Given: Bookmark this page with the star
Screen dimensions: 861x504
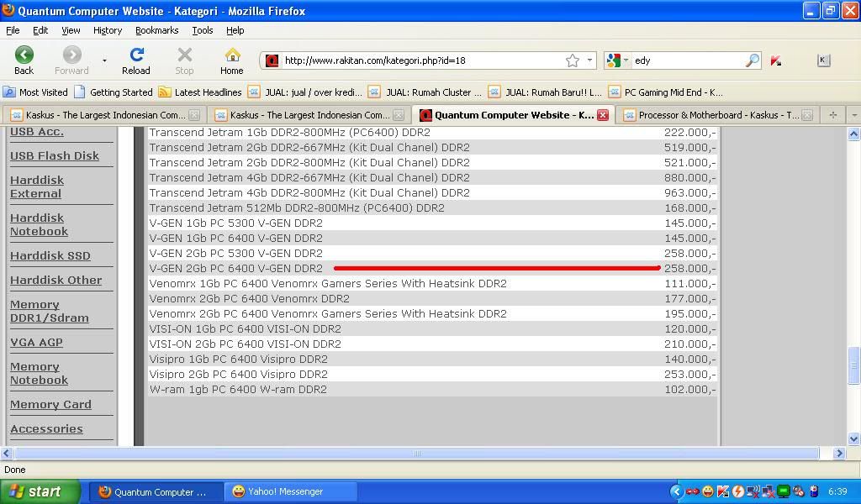Looking at the screenshot, I should pos(572,60).
